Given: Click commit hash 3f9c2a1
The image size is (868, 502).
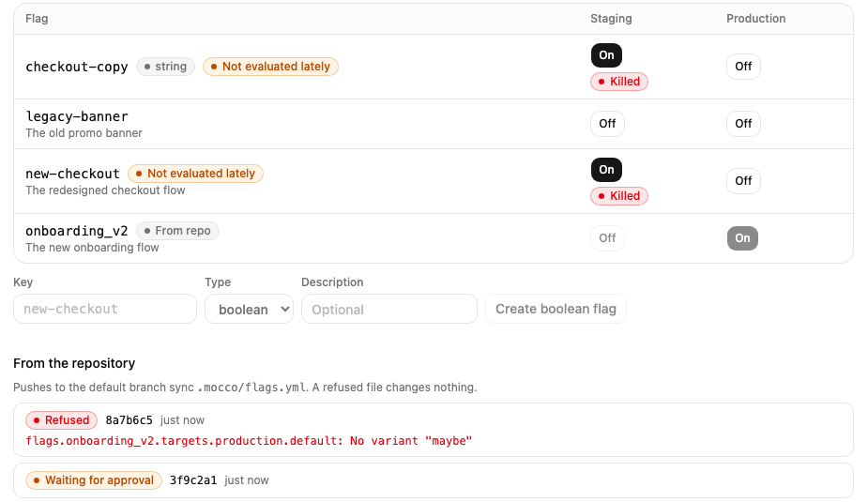Looking at the screenshot, I should point(193,480).
